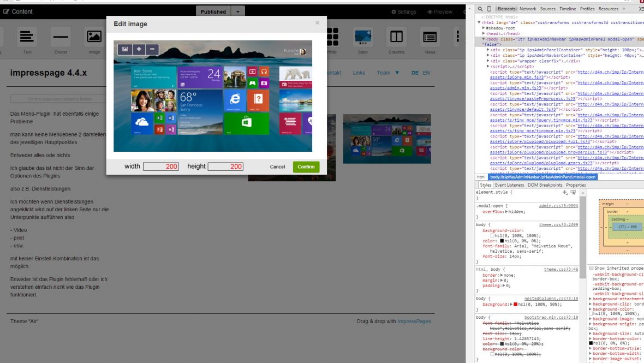Click the plus zoom icon in Edit image dialog
Screen dimensions: 644x363
pyautogui.click(x=138, y=49)
